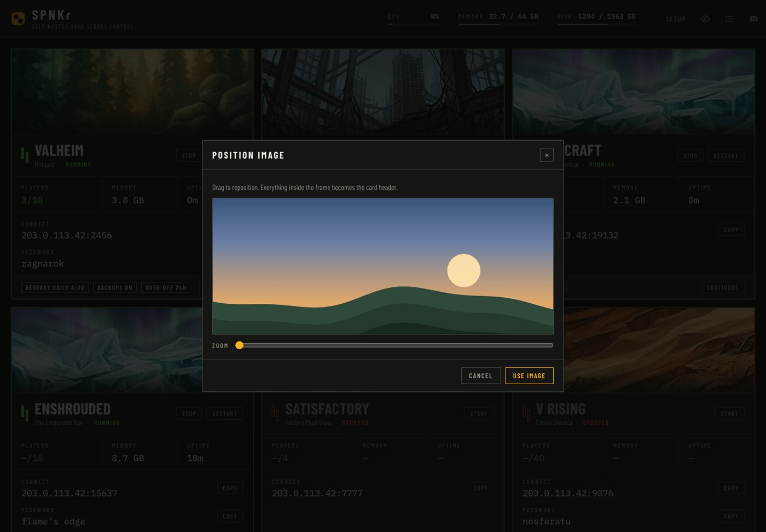Click the Valheim connect address 203.0.113.42:2456
Viewport: 766px width, 532px height.
click(67, 235)
